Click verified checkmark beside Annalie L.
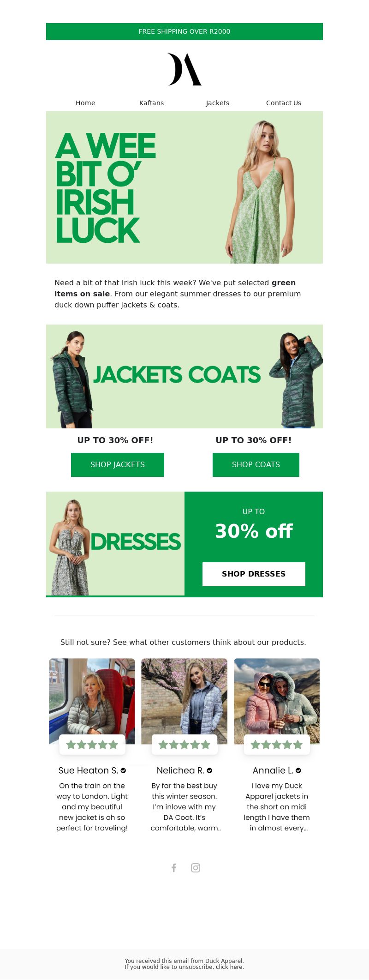This screenshot has width=369, height=980. click(x=298, y=770)
